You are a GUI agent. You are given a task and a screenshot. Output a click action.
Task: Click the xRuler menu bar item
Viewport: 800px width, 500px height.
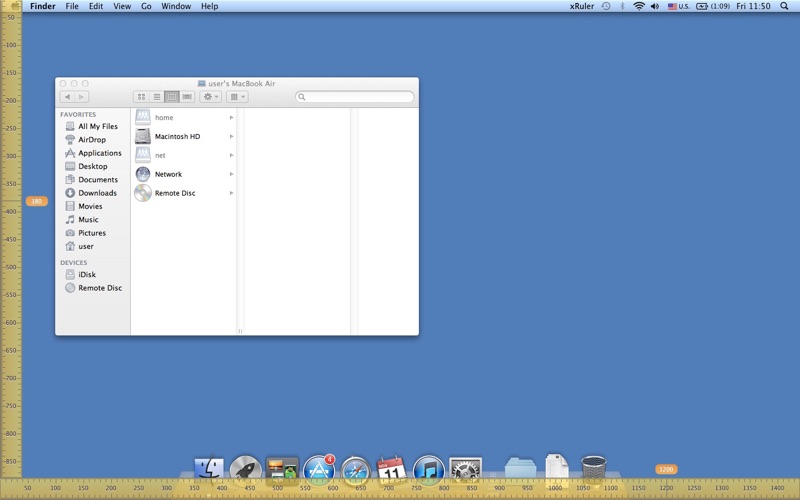582,6
